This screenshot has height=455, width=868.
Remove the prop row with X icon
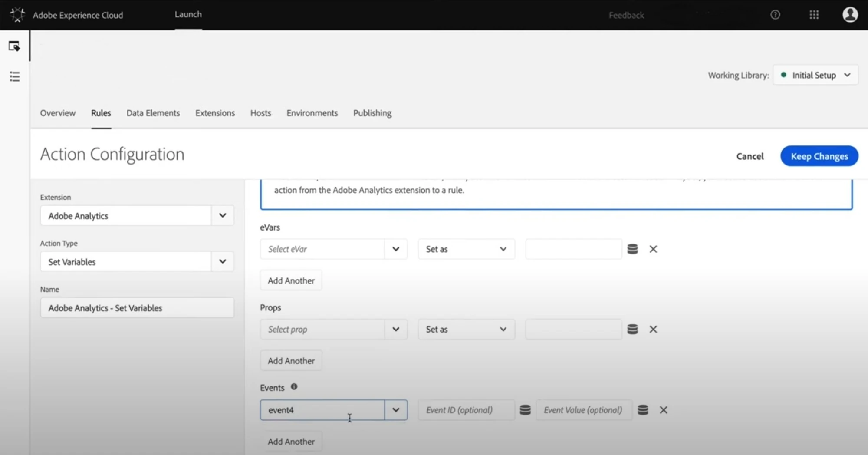(x=653, y=330)
